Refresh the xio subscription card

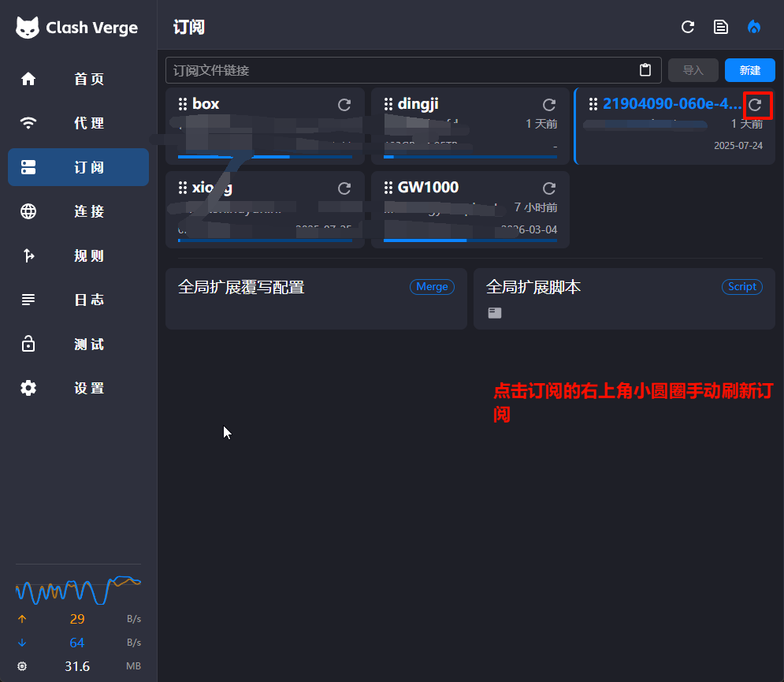pyautogui.click(x=344, y=188)
